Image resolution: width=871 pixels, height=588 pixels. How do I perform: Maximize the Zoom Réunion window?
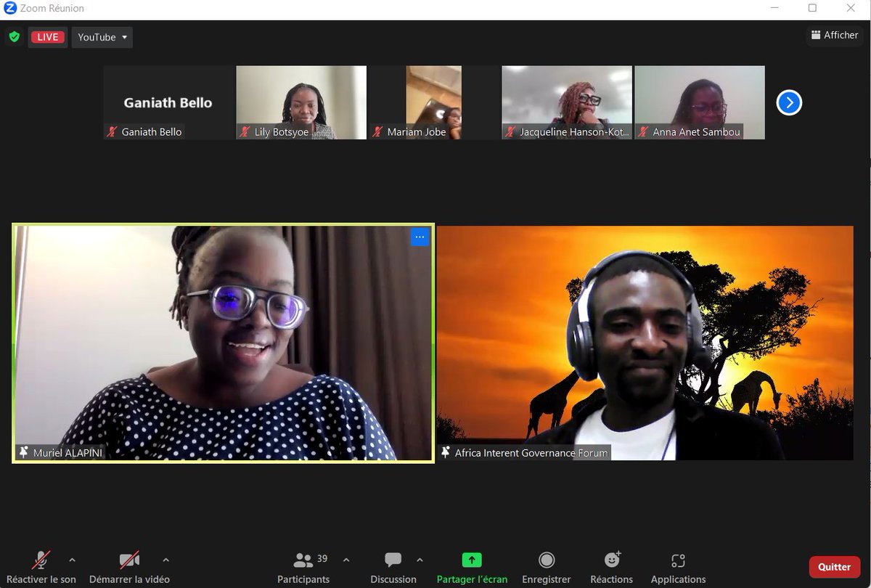[x=812, y=8]
